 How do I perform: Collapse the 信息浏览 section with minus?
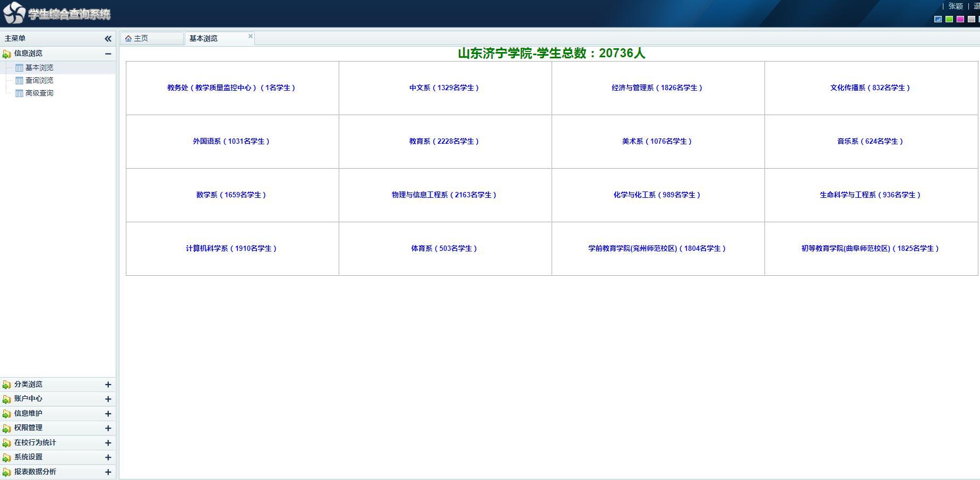[108, 54]
